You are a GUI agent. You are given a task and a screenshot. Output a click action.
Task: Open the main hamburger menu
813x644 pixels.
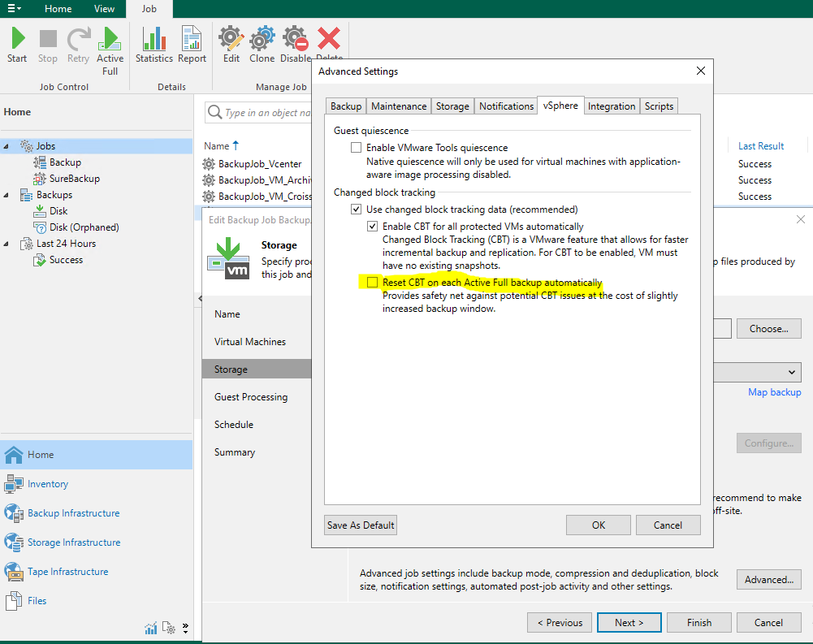(14, 9)
